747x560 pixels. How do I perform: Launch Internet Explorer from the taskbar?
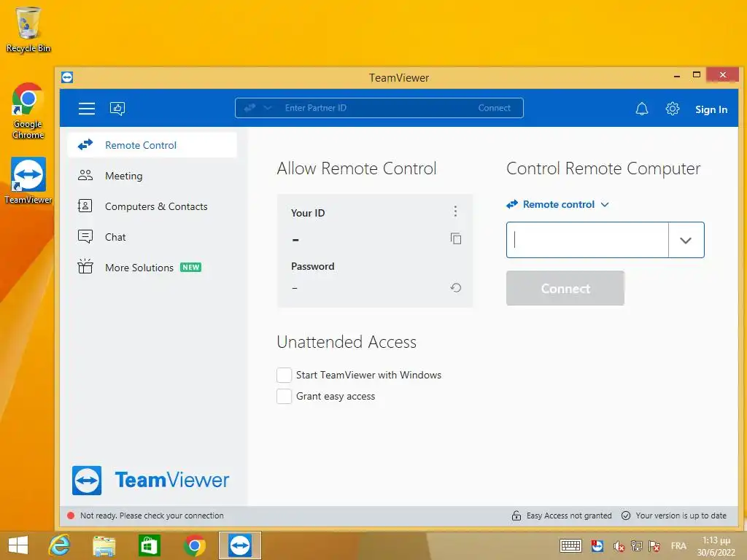(x=60, y=545)
